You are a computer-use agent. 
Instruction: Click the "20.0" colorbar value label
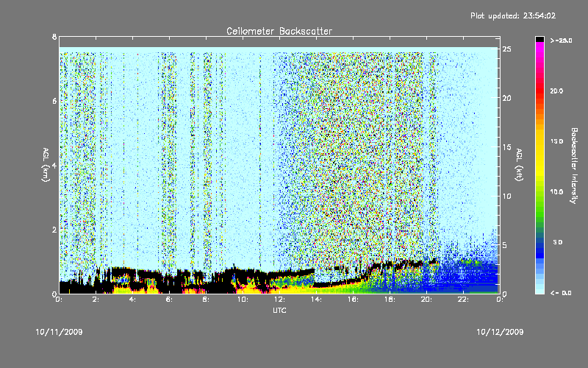(x=556, y=91)
